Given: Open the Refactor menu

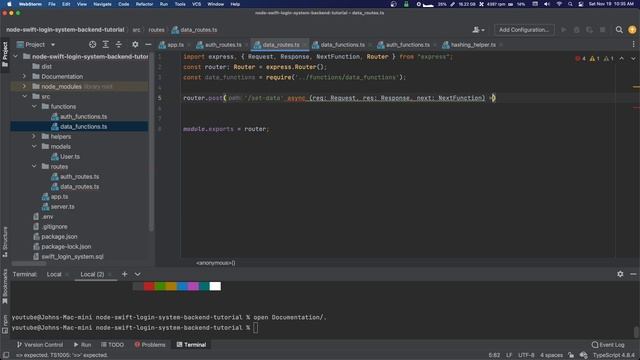Looking at the screenshot, I should (144, 4).
